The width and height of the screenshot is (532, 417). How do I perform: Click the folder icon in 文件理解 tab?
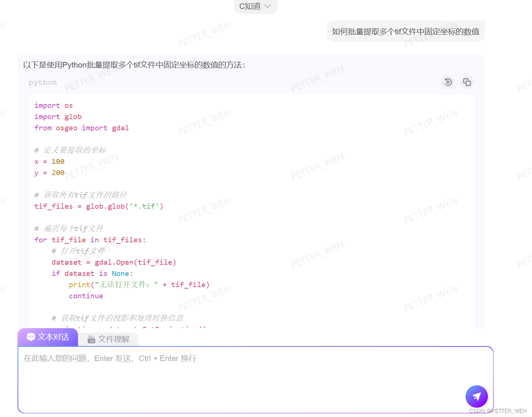pos(91,339)
